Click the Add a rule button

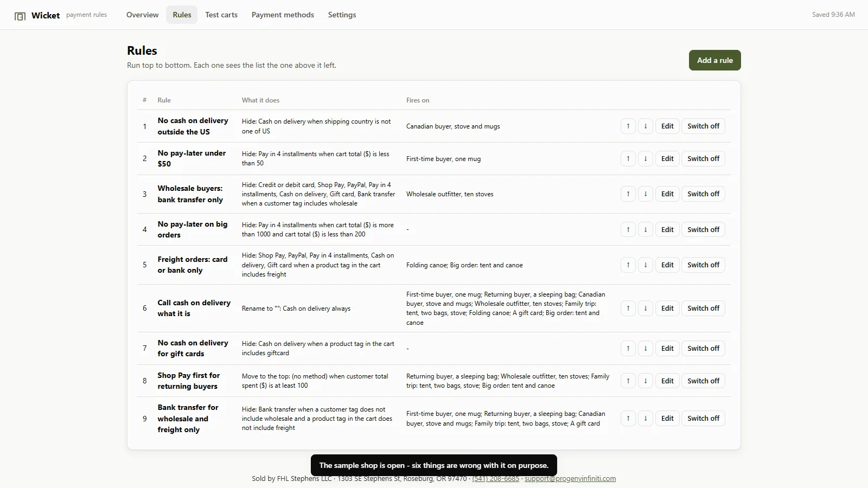tap(714, 60)
